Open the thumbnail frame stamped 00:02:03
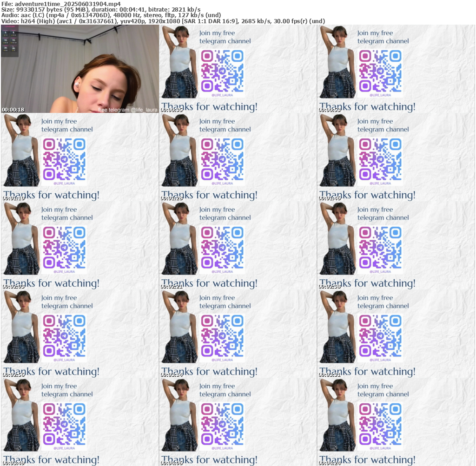This screenshot has height=466, width=476. [80, 245]
